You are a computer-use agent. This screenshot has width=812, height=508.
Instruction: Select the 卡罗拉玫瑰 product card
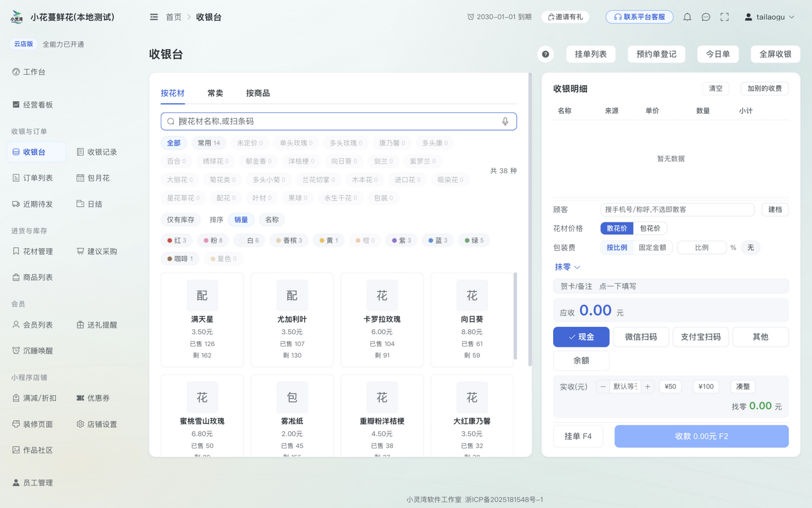[382, 320]
